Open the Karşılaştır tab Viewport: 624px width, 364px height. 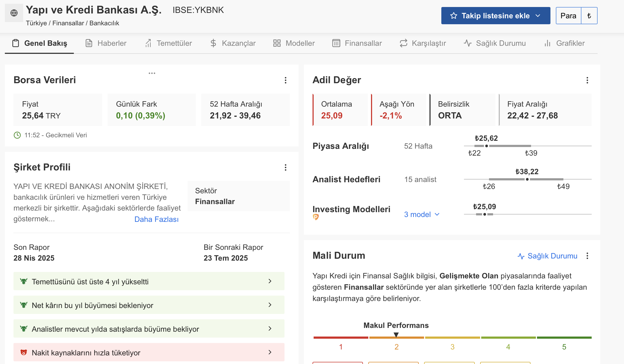click(422, 43)
